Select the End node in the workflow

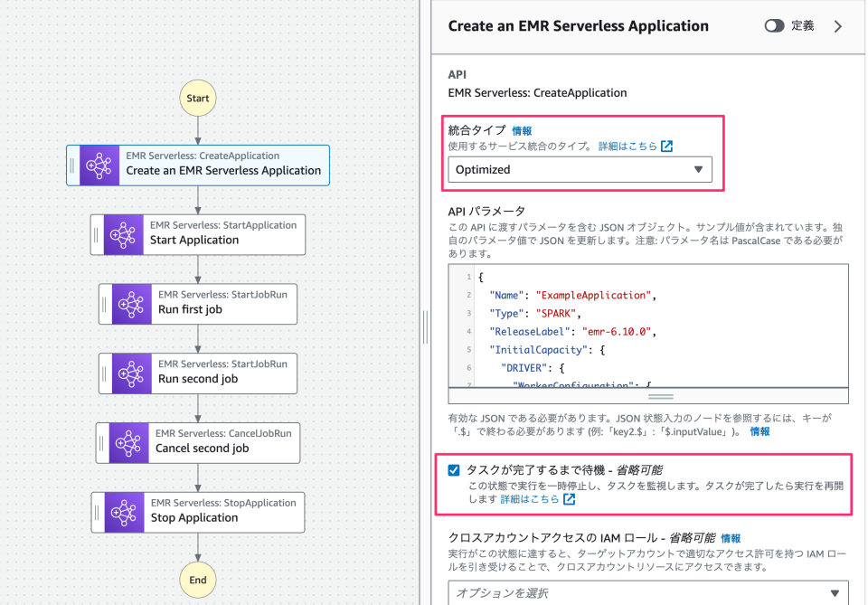point(198,580)
